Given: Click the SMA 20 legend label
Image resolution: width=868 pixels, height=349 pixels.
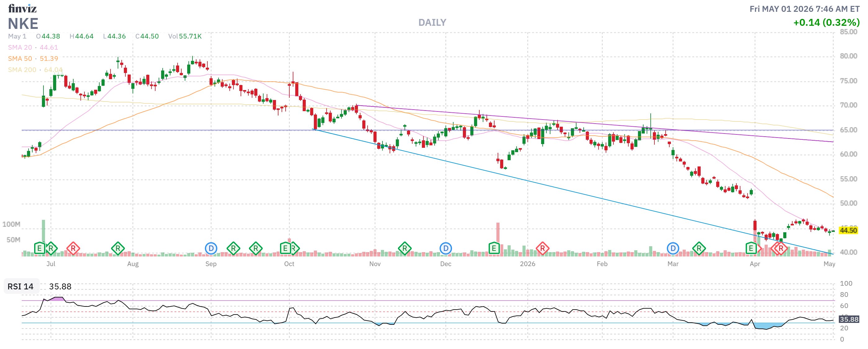Looking at the screenshot, I should click(x=20, y=48).
